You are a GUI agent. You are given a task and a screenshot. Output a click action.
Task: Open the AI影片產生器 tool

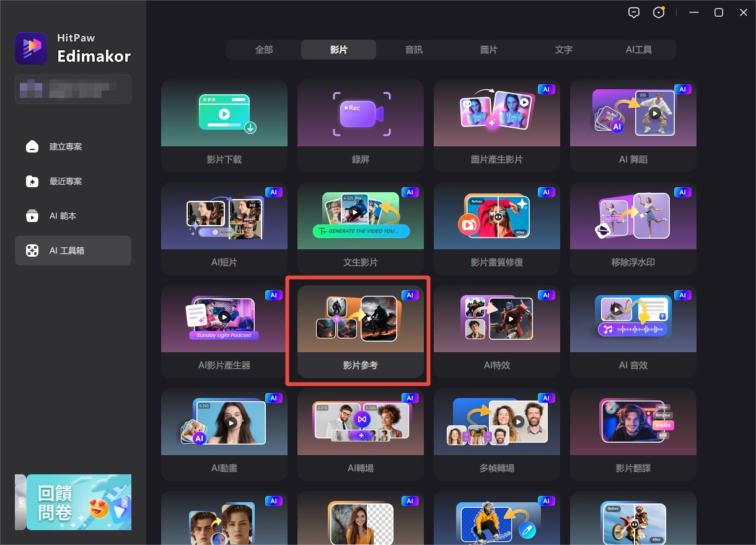coord(224,332)
